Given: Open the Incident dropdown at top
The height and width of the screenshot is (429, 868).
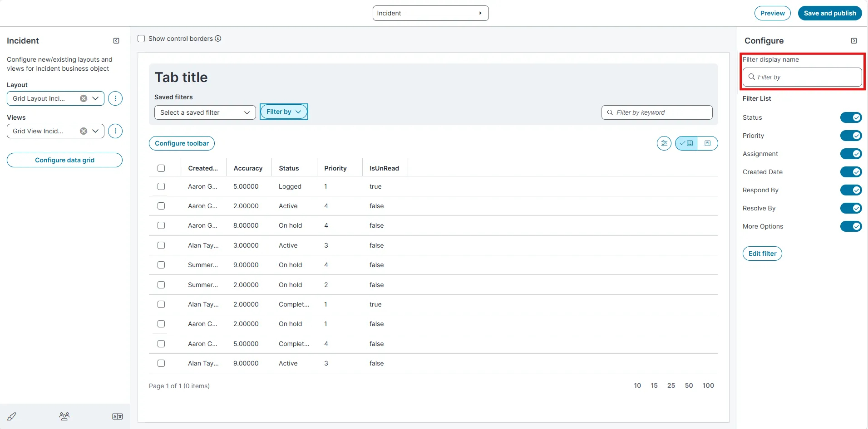Looking at the screenshot, I should [x=430, y=13].
